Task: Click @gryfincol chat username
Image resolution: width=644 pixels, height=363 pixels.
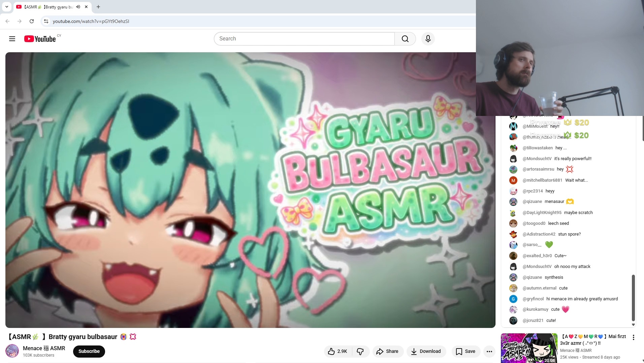Action: point(533,299)
